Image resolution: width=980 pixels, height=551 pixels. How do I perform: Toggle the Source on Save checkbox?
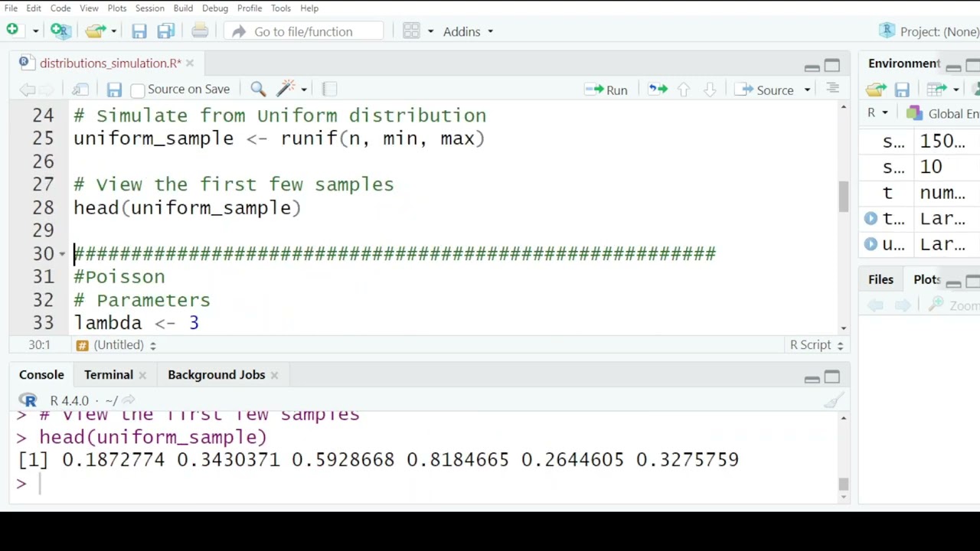click(x=138, y=90)
